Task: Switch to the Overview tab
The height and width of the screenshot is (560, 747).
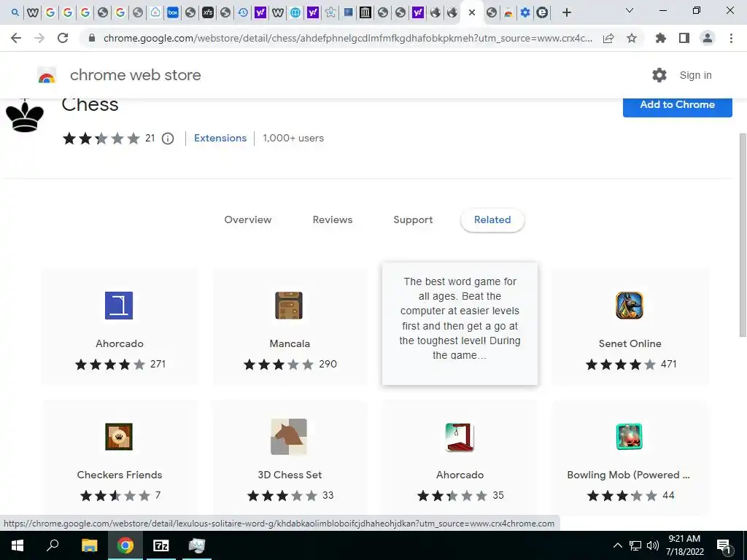Action: coord(248,220)
